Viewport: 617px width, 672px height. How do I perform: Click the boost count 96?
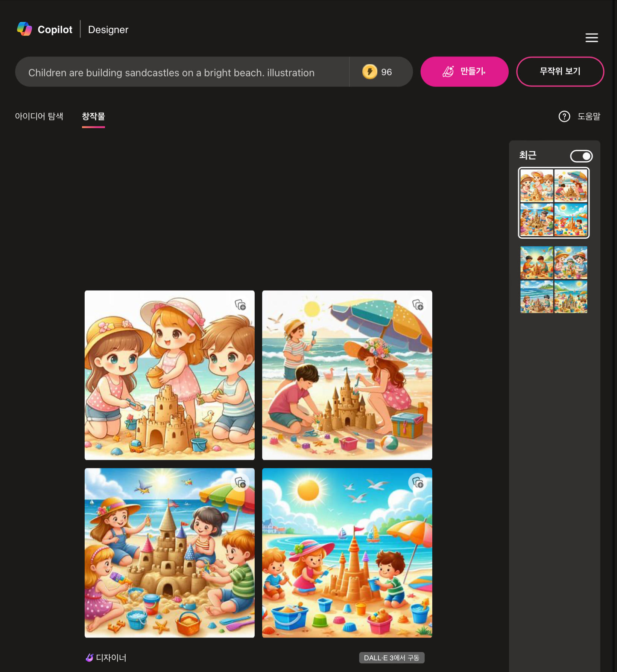386,72
